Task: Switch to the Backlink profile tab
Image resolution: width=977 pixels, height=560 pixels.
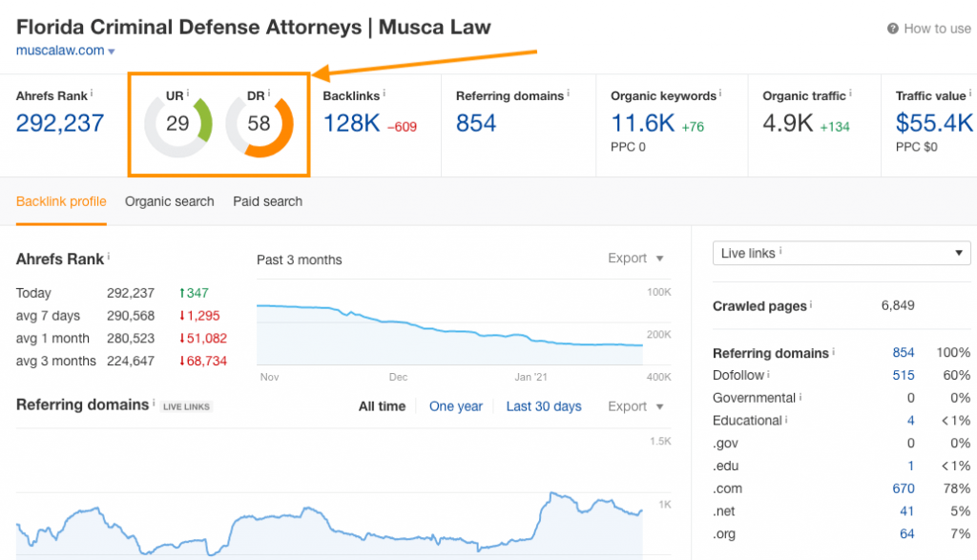Action: click(x=61, y=202)
